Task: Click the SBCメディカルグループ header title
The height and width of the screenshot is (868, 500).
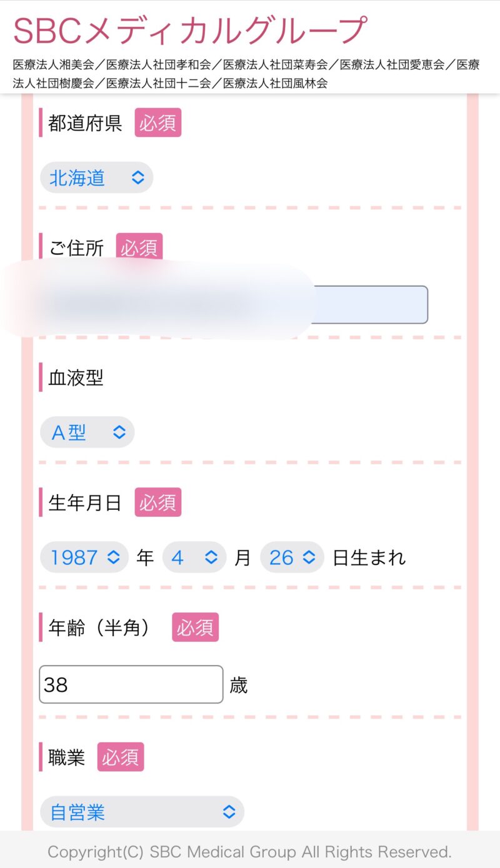Action: point(190,31)
